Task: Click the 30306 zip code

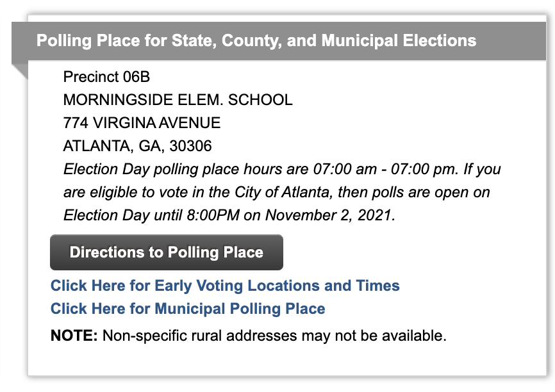Action: 190,146
